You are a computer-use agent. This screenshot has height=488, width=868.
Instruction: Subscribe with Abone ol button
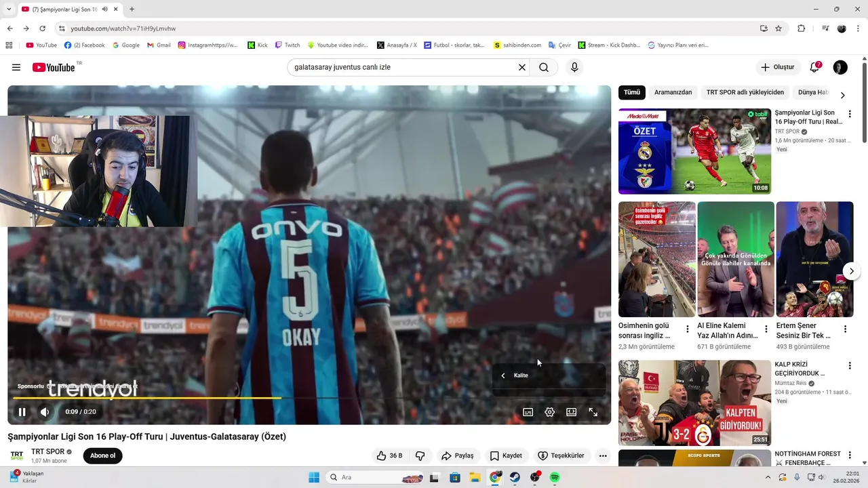tap(103, 455)
